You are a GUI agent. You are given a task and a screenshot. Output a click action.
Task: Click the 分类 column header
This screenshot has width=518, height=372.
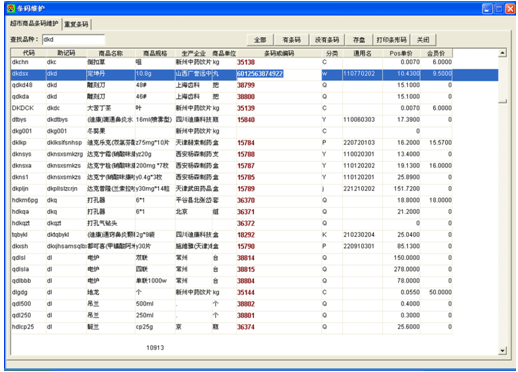tap(332, 53)
